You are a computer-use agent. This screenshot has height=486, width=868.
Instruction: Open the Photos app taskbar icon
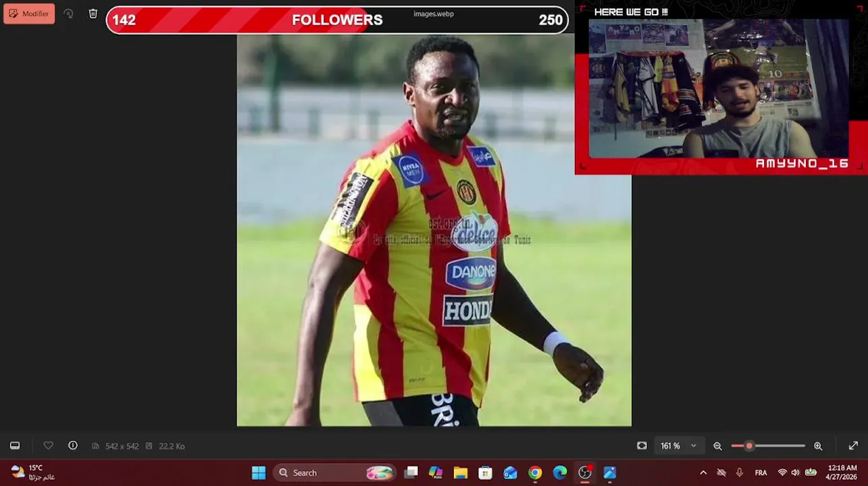610,473
